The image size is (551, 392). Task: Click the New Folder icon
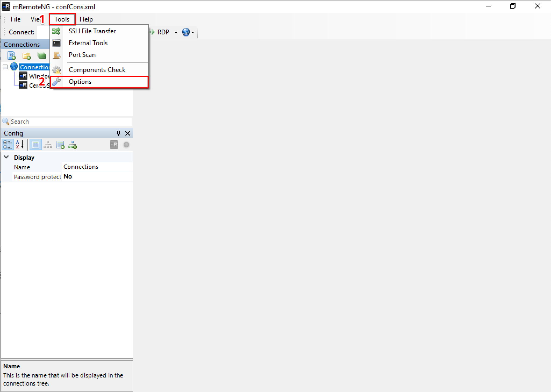(x=26, y=56)
